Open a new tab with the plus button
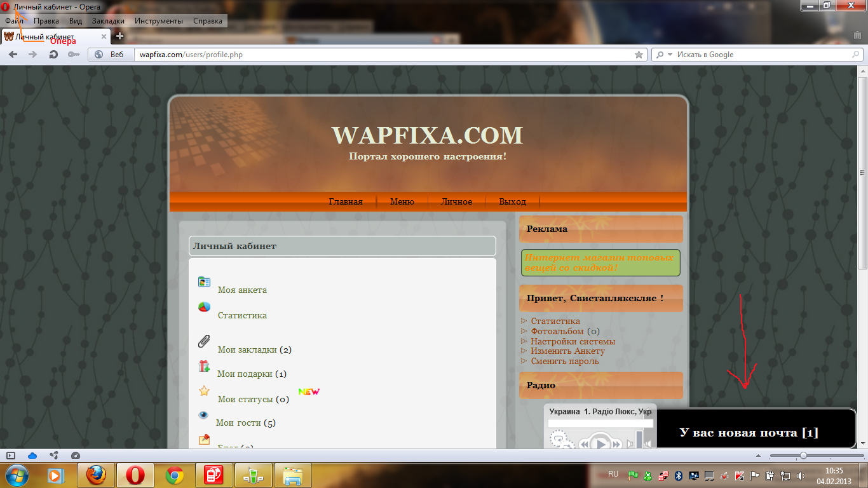This screenshot has width=868, height=488. point(119,36)
